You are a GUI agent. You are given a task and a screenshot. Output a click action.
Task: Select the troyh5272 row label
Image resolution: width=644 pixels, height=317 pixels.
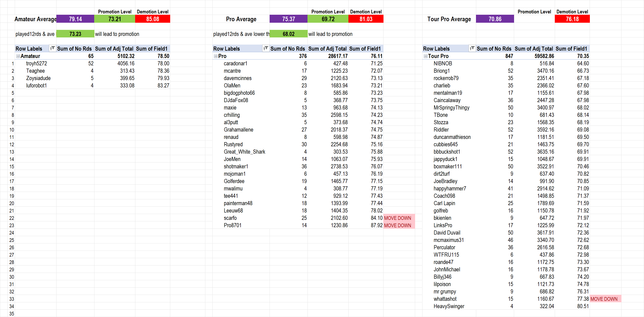[x=37, y=63]
